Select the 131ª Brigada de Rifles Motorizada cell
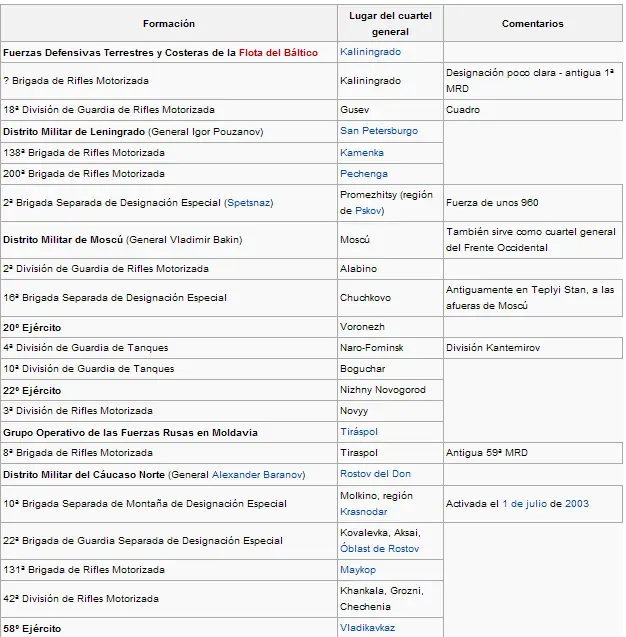626x637 pixels. click(x=169, y=570)
